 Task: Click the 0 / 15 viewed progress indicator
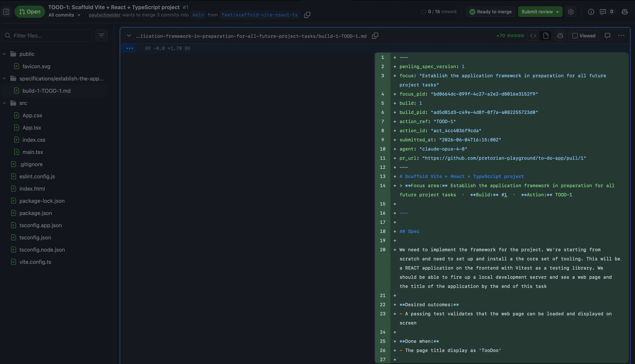coord(439,12)
